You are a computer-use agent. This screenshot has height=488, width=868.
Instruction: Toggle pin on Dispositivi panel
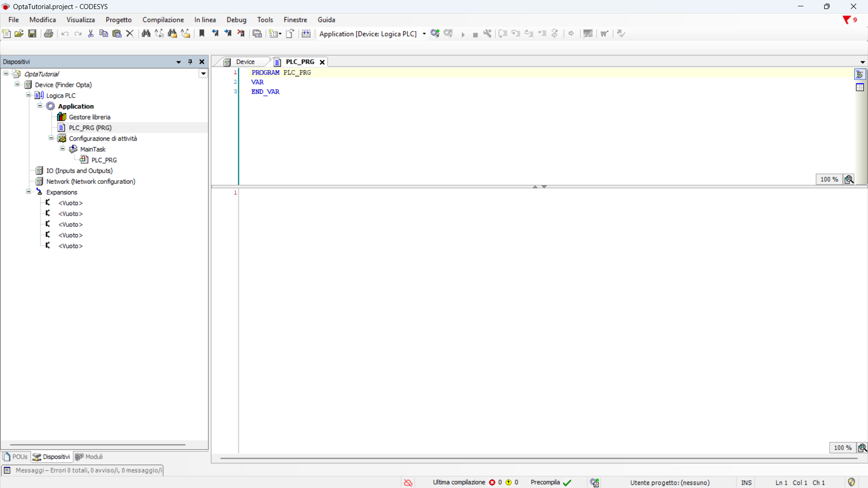190,62
